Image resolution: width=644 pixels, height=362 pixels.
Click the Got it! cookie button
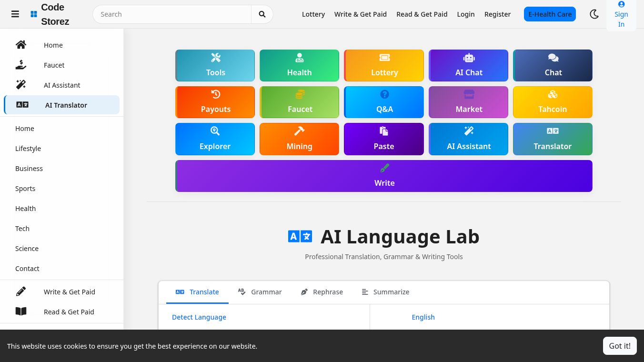click(x=620, y=346)
